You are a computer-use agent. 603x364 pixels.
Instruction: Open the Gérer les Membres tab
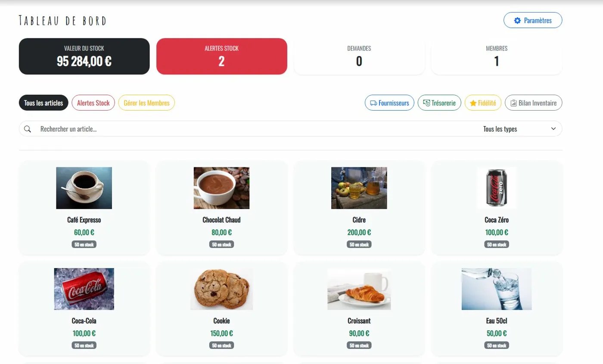pyautogui.click(x=146, y=103)
